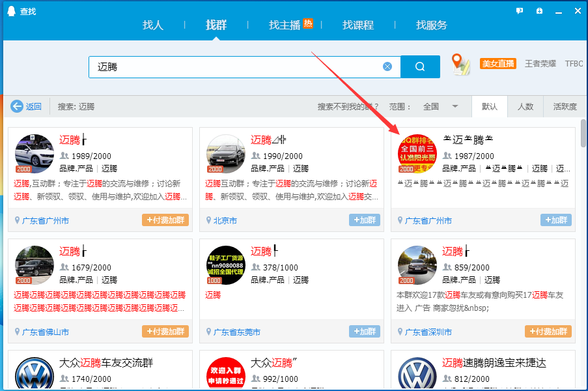
Task: Select the 找课程 tab
Action: pos(358,25)
